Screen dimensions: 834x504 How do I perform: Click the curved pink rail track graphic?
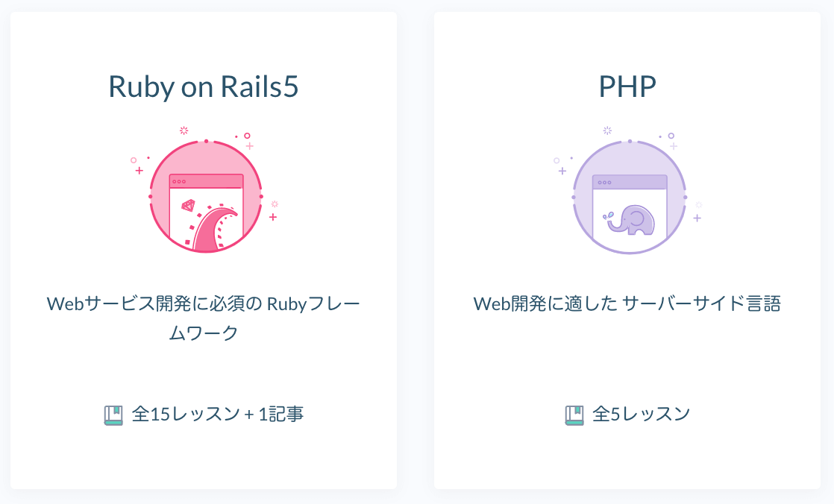coord(214,229)
